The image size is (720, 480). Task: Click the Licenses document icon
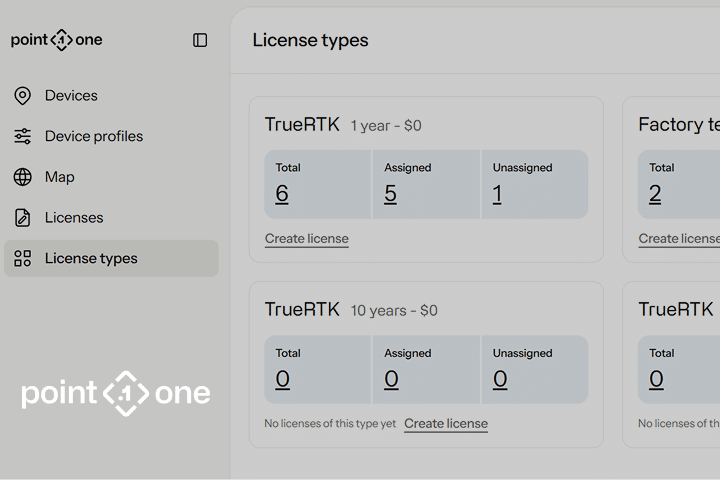tap(22, 218)
